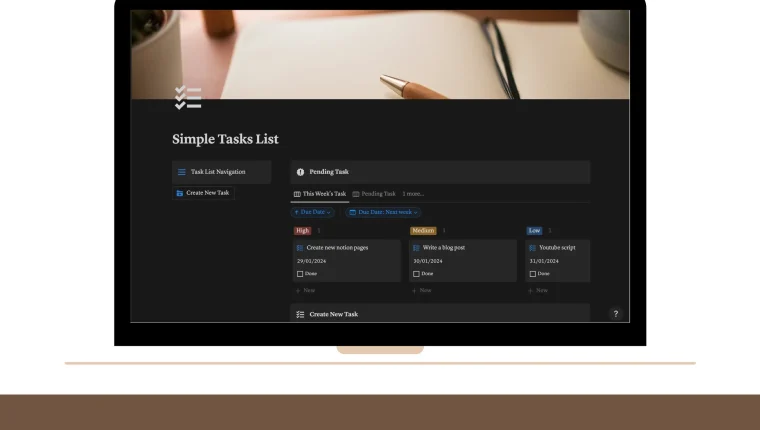Check Done on Write a blog post
This screenshot has width=760, height=430.
(x=416, y=273)
